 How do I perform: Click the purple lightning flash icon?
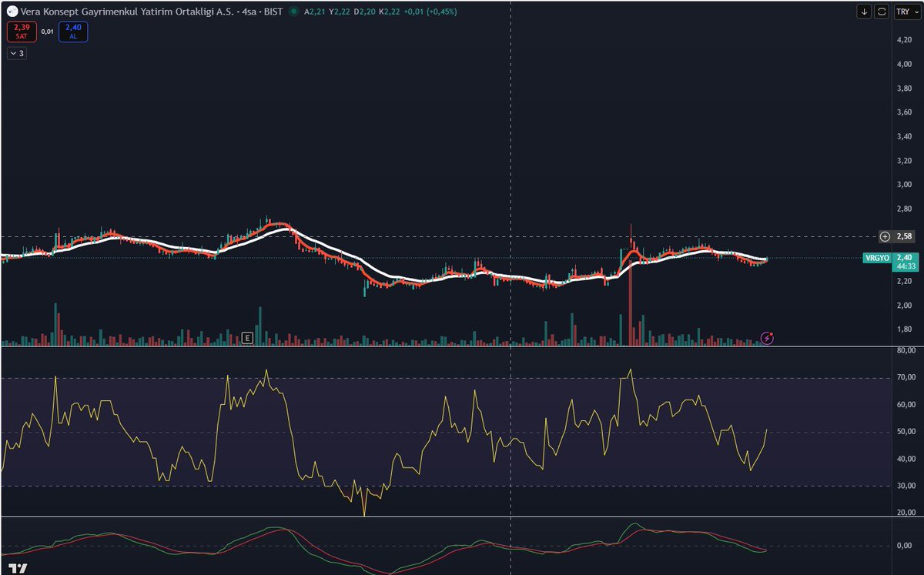(767, 337)
